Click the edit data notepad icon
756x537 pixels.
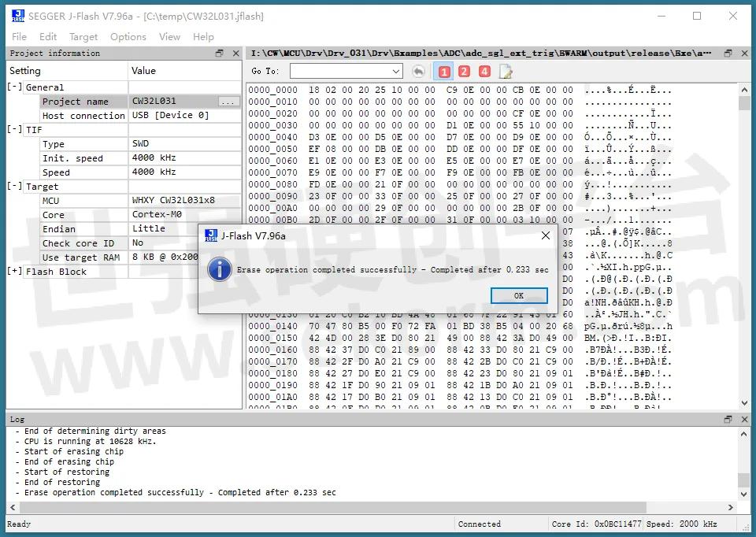(x=506, y=71)
